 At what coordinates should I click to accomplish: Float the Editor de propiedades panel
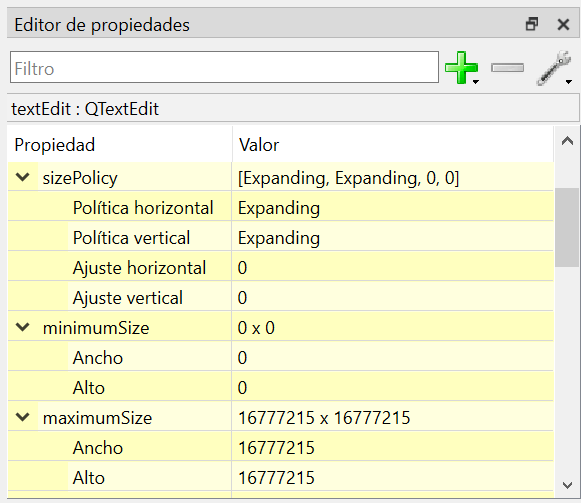[532, 24]
